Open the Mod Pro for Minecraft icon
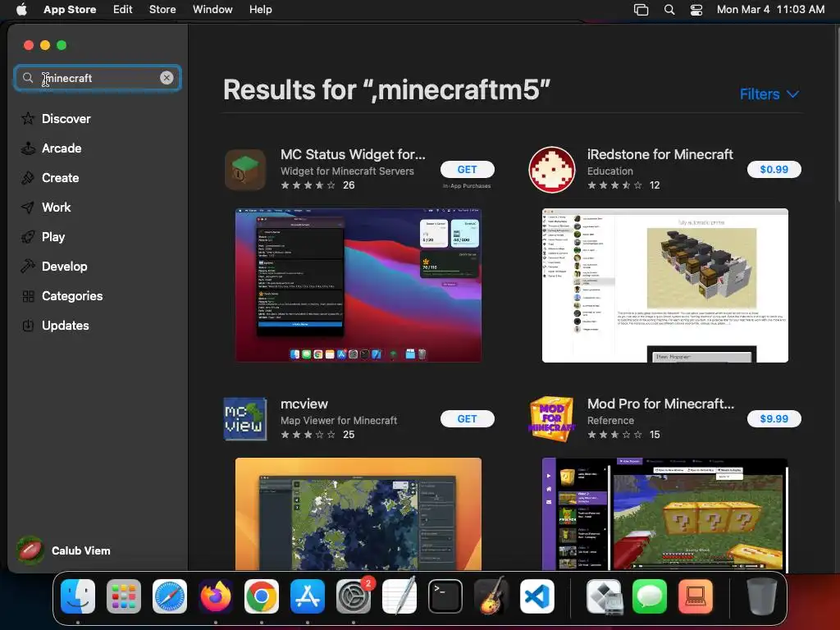Screen dimensions: 840x630 [x=552, y=419]
